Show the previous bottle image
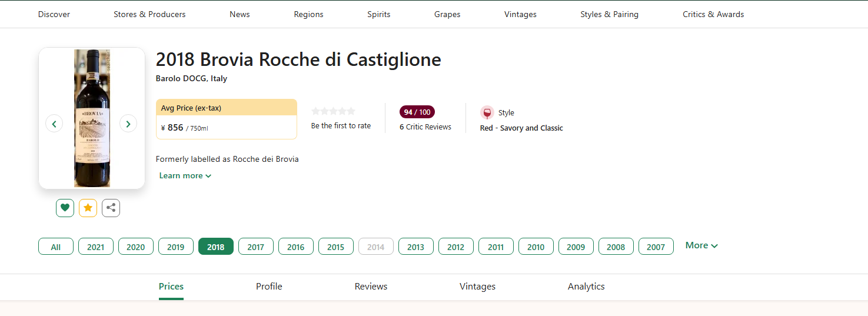The height and width of the screenshot is (316, 868). click(x=54, y=124)
